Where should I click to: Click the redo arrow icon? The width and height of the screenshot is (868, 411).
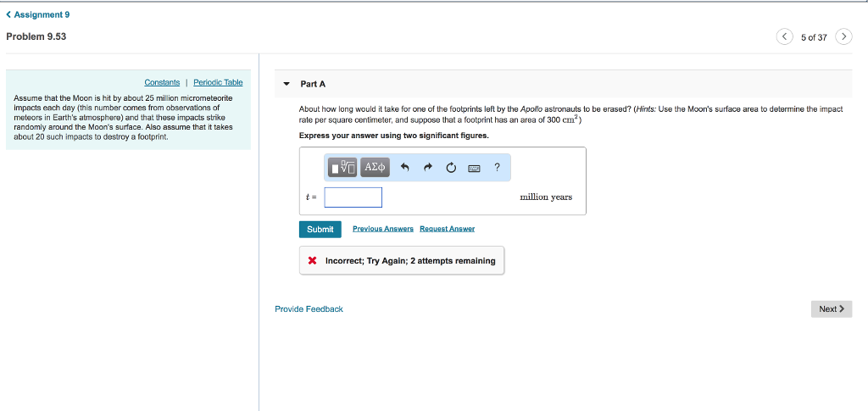tap(427, 167)
